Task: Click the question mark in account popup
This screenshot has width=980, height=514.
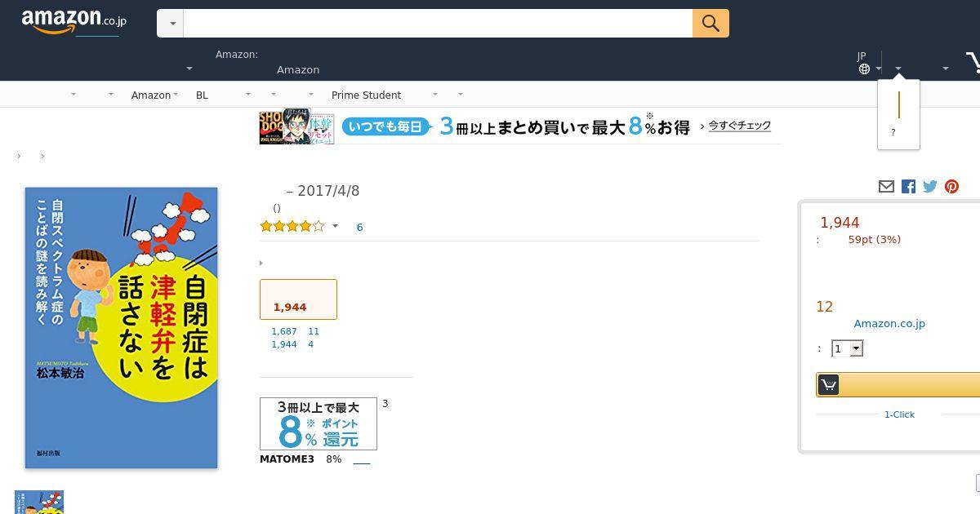Action: (x=893, y=132)
